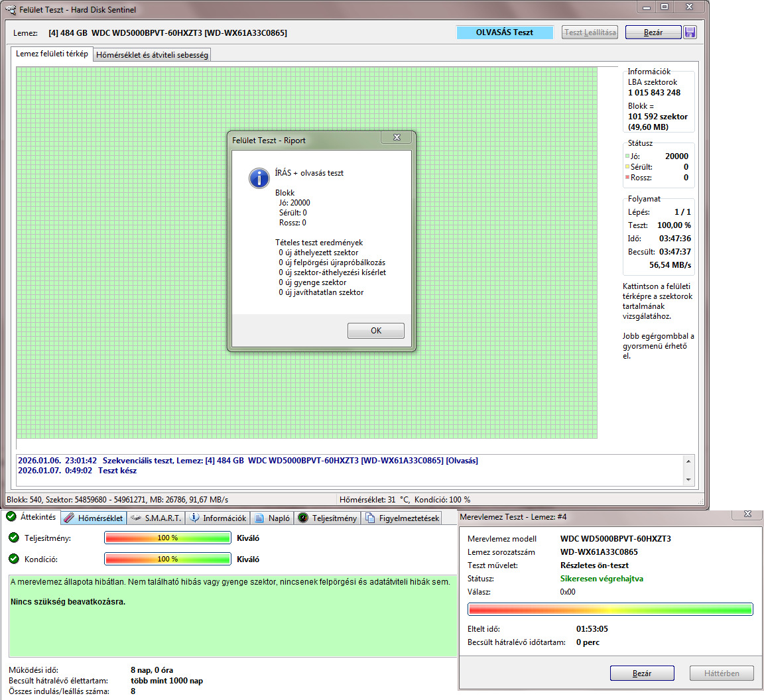
Task: Click '0 új áthelyezett szektor' result line
Action: (x=318, y=253)
